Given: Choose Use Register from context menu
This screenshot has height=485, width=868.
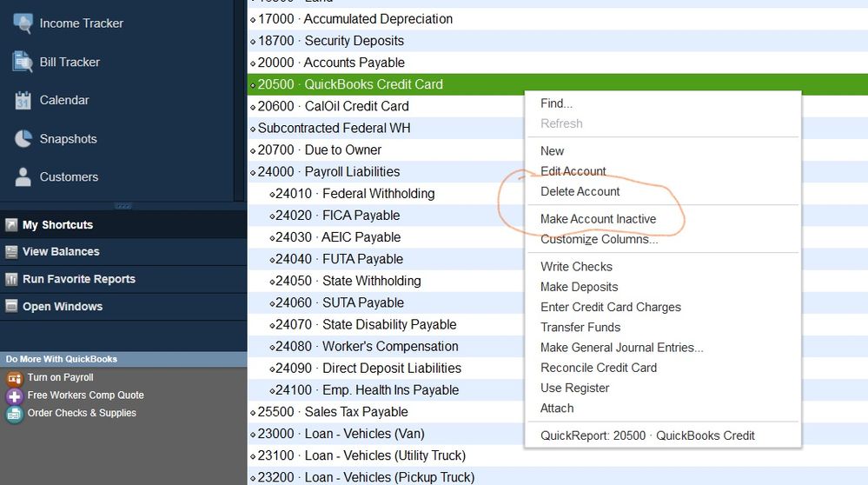Looking at the screenshot, I should [x=574, y=389].
